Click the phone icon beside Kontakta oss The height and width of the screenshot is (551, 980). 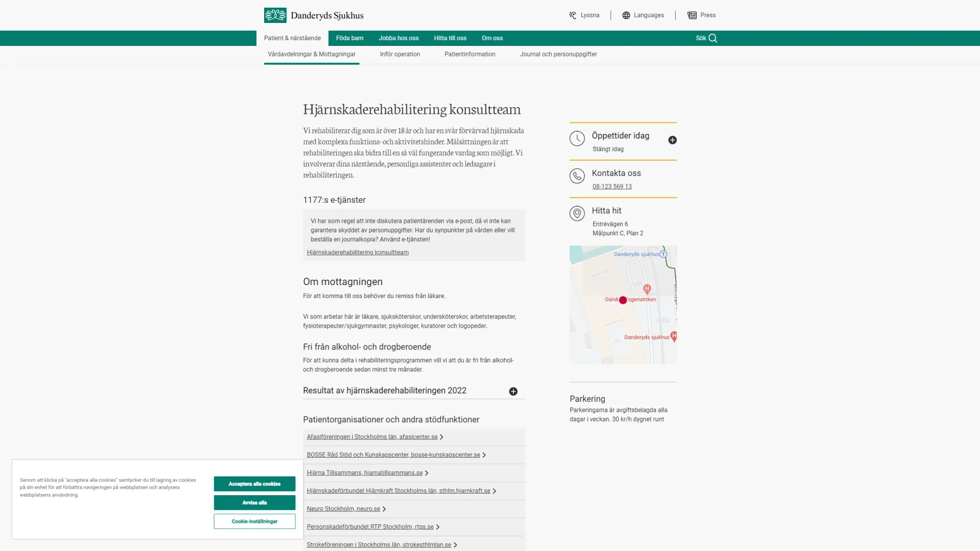[x=577, y=176]
